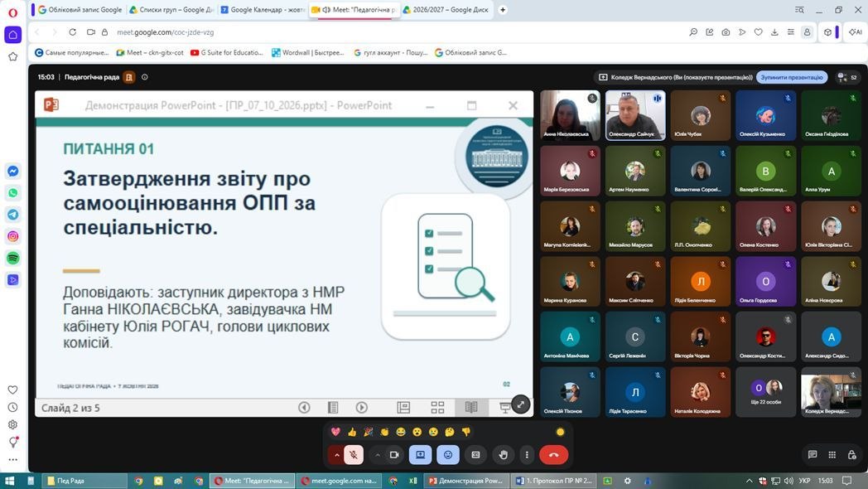Switch to the Google Календар tab

pos(263,9)
